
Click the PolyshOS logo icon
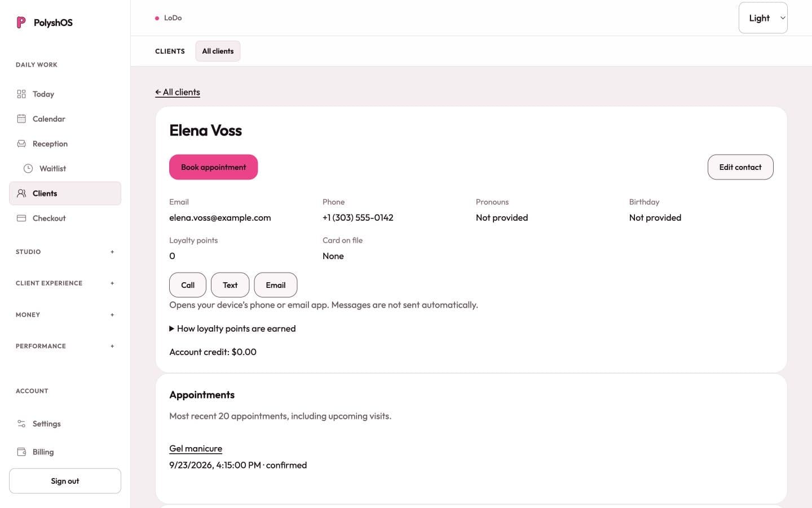point(21,23)
